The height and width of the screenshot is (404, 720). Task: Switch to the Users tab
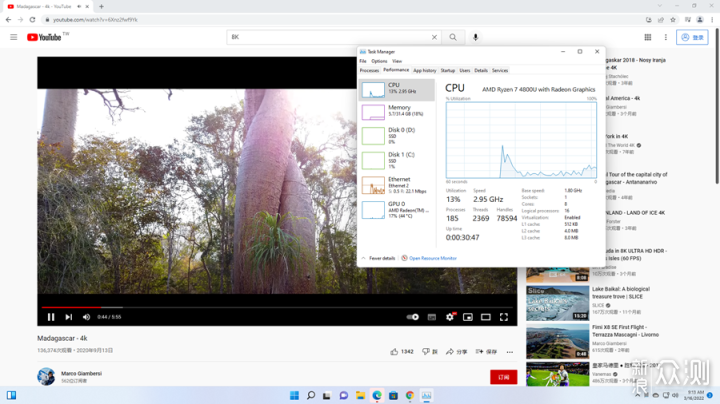pyautogui.click(x=465, y=71)
